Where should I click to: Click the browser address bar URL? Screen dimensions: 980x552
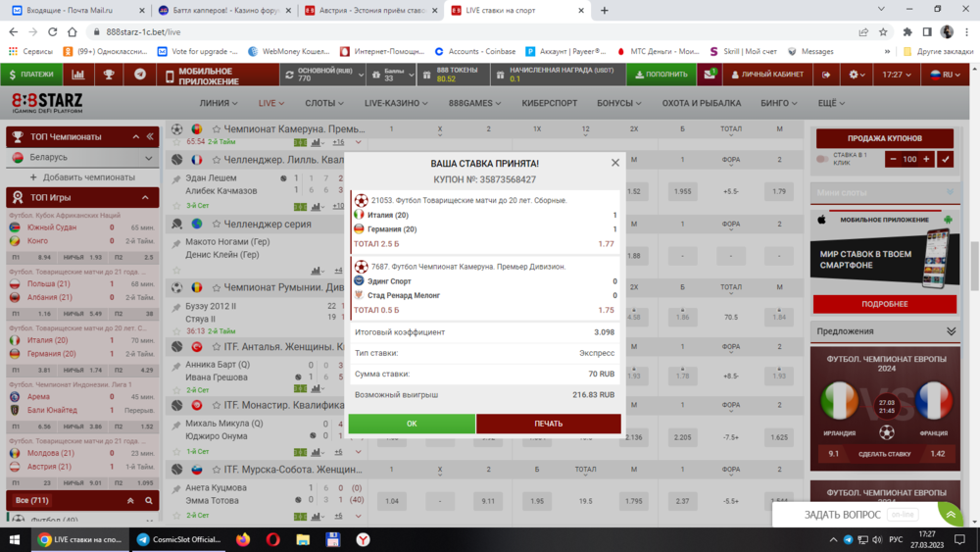pos(143,32)
